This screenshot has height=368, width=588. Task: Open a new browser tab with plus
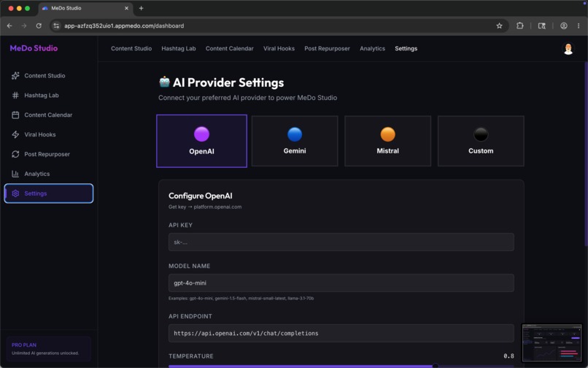[141, 8]
